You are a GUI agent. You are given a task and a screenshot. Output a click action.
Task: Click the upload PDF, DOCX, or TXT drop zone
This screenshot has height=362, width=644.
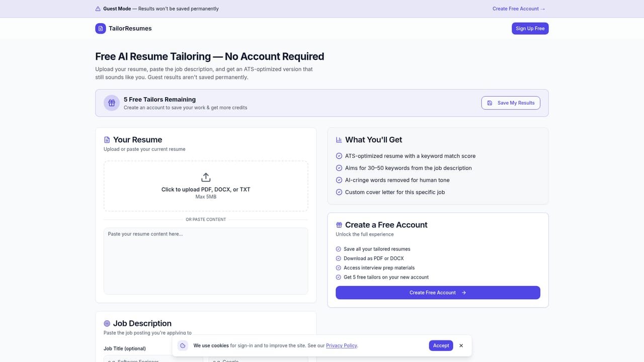(206, 186)
